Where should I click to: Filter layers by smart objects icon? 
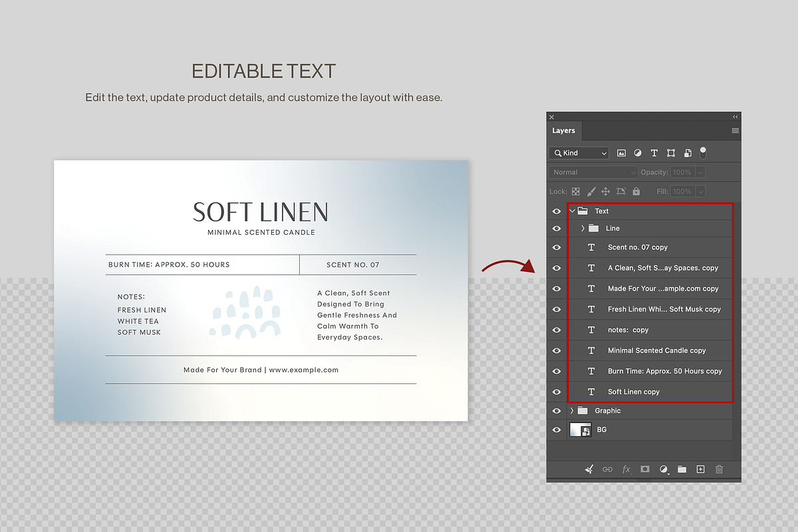click(x=688, y=153)
